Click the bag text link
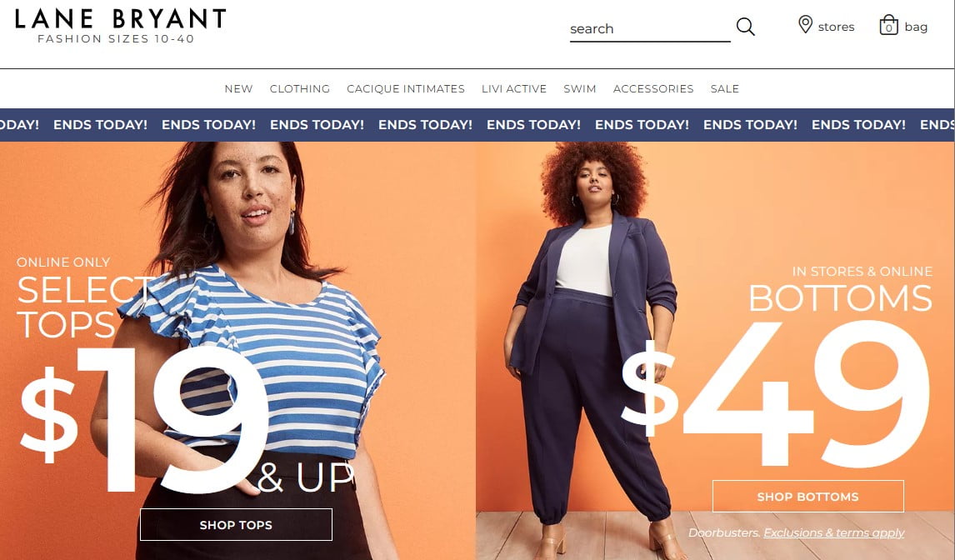The width and height of the screenshot is (955, 560). click(x=916, y=27)
